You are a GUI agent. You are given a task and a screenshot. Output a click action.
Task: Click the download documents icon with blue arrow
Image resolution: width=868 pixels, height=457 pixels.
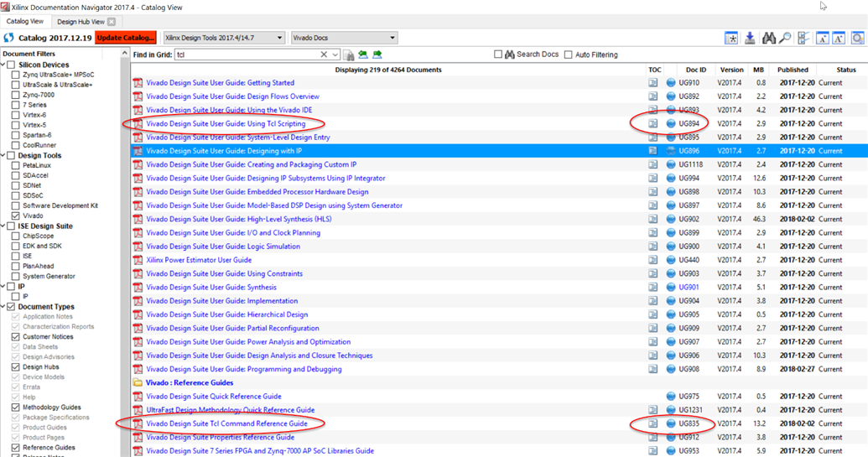point(750,39)
